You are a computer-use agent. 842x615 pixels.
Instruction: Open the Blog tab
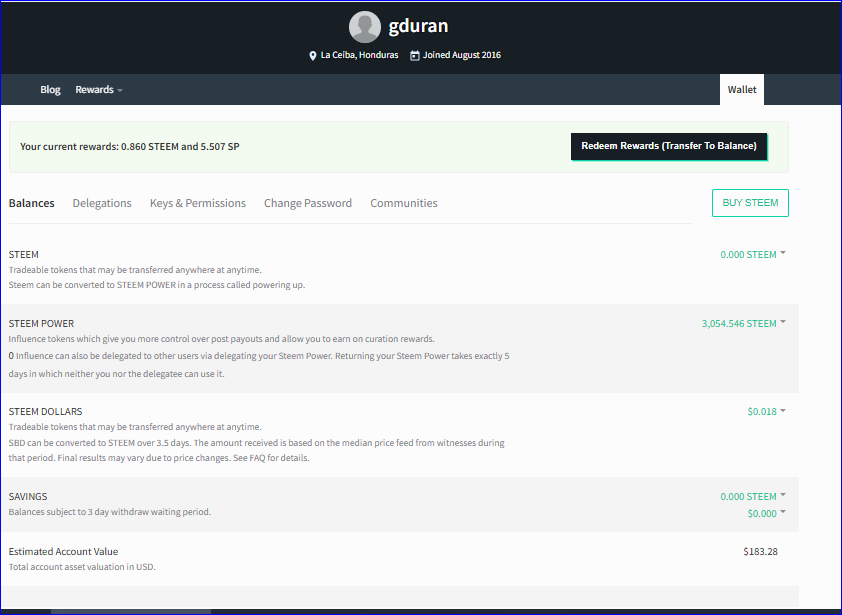coord(50,90)
